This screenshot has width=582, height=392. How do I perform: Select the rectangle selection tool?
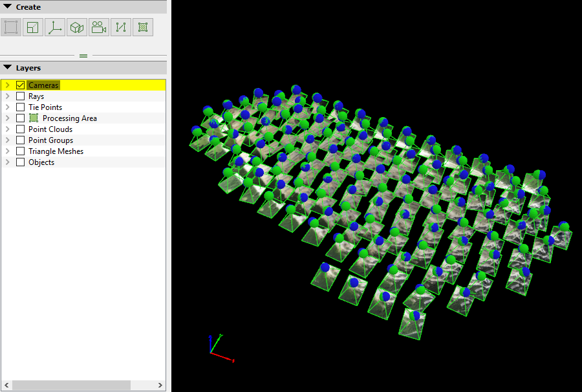[10, 27]
